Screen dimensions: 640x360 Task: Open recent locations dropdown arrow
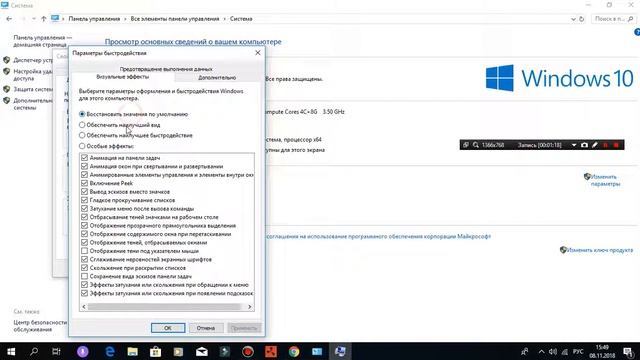(33, 19)
